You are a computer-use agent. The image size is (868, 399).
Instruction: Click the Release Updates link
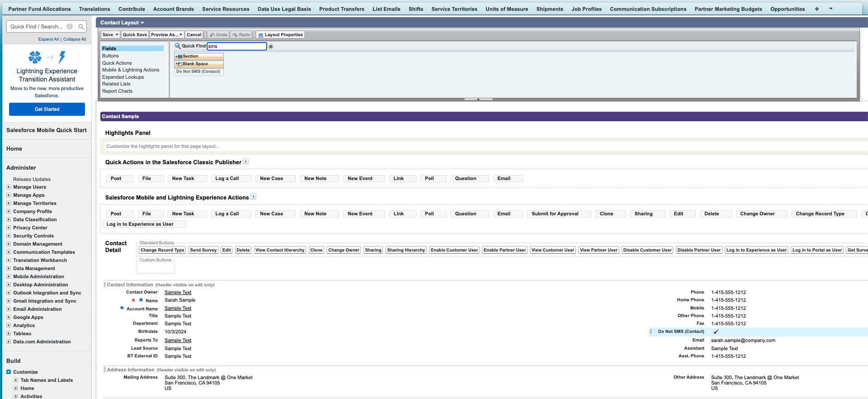(32, 180)
